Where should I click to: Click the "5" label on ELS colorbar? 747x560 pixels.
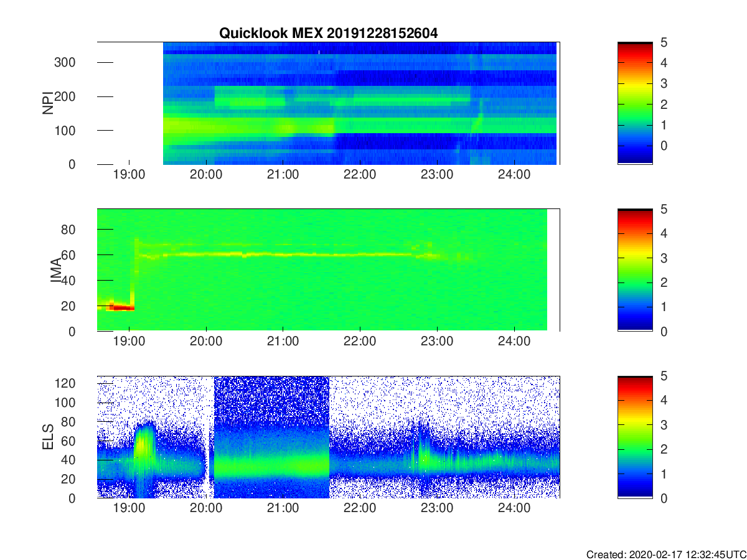coord(664,376)
